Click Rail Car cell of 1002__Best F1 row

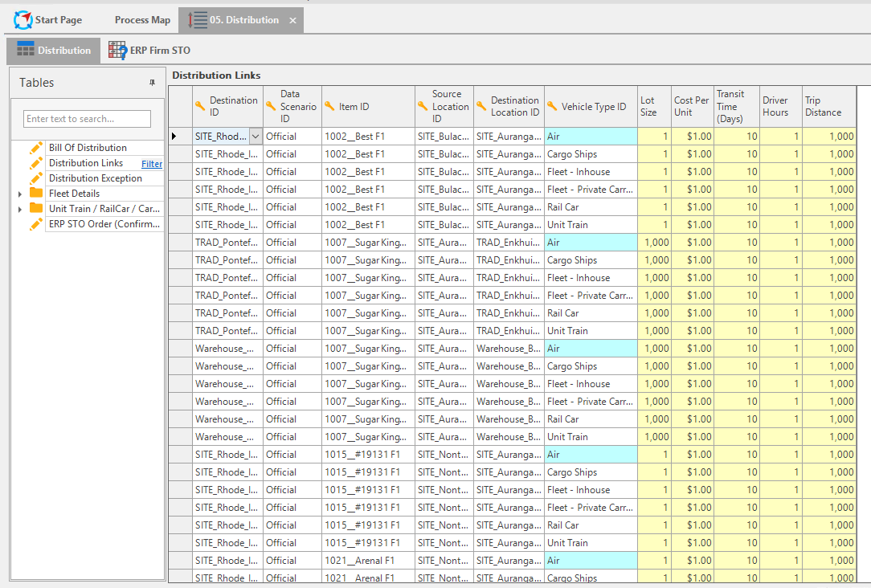coord(591,207)
